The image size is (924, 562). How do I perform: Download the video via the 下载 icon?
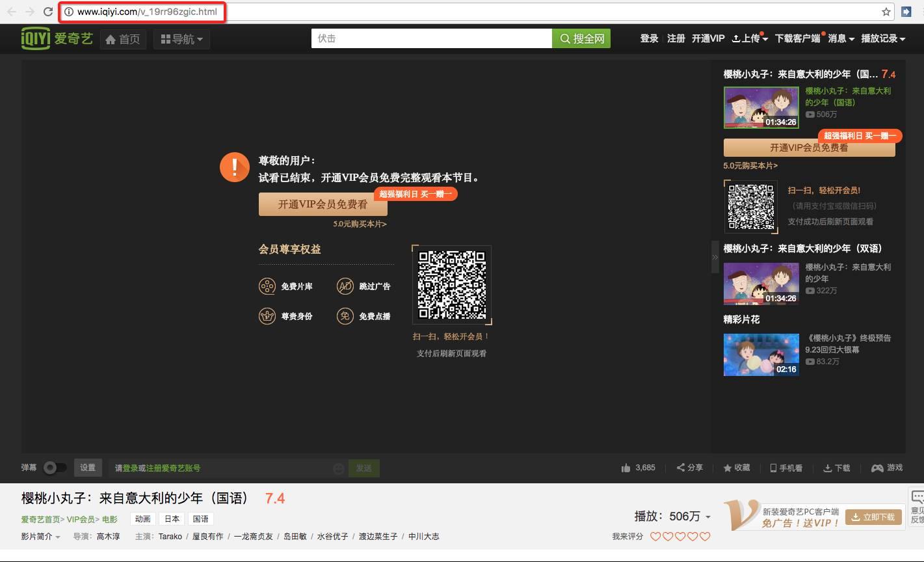[x=836, y=467]
